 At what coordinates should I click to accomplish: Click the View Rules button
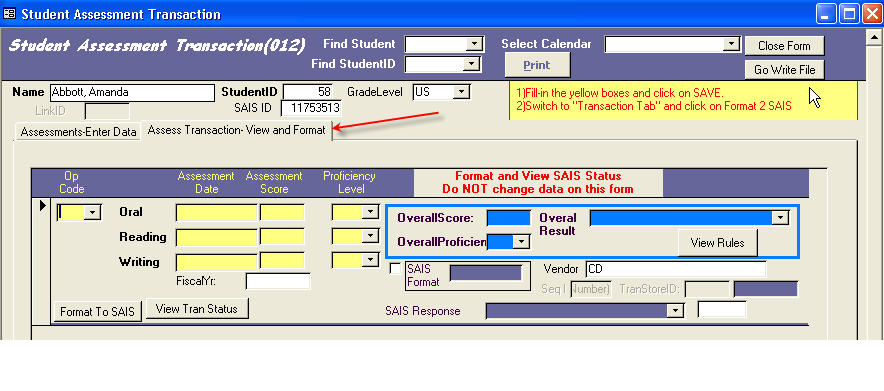718,243
